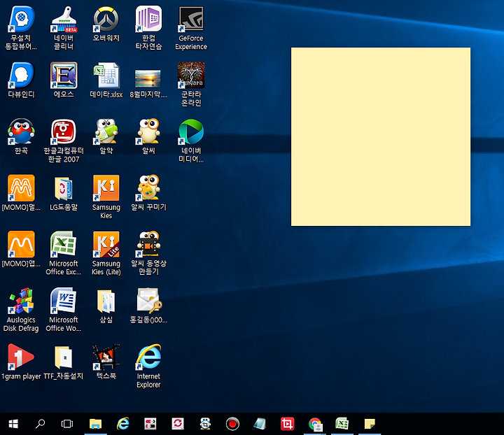Open Task View on the taskbar
Image resolution: width=504 pixels, height=435 pixels.
click(67, 424)
